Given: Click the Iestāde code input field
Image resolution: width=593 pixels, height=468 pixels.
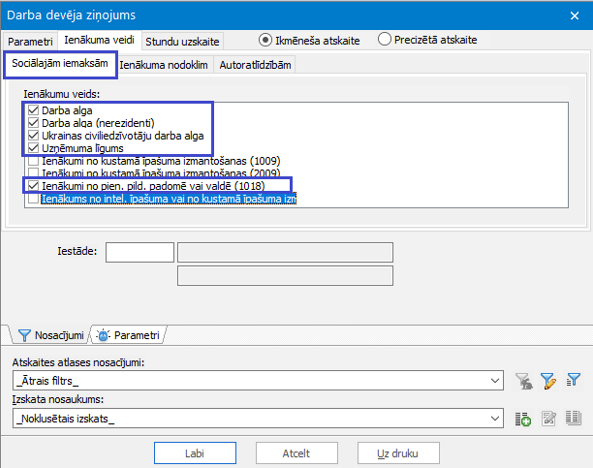Looking at the screenshot, I should (x=140, y=252).
